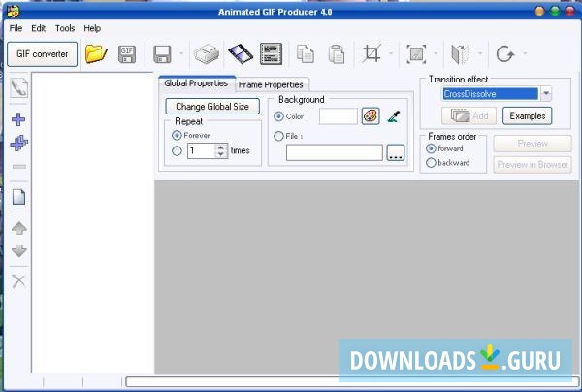Click the film frames list icon
582x392 pixels.
271,53
